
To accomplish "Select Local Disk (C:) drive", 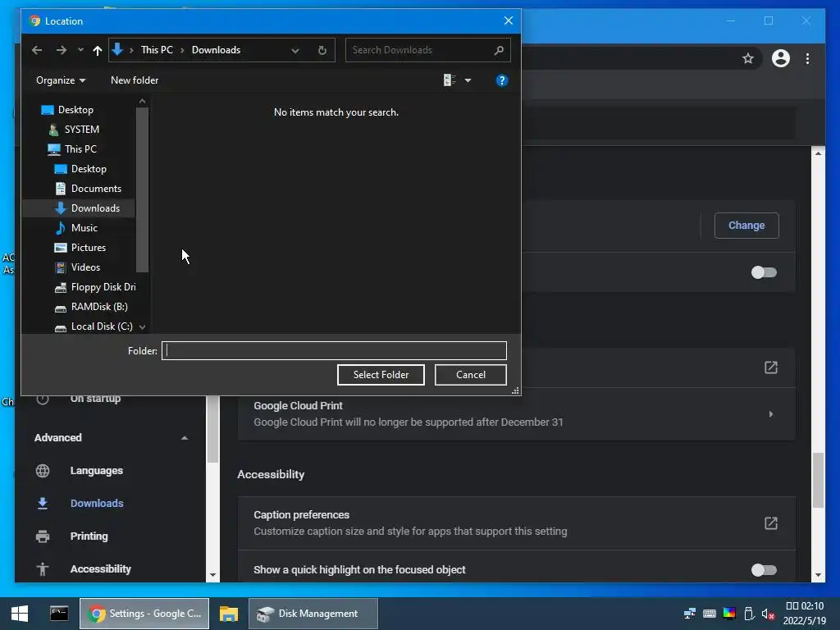I will tap(102, 326).
